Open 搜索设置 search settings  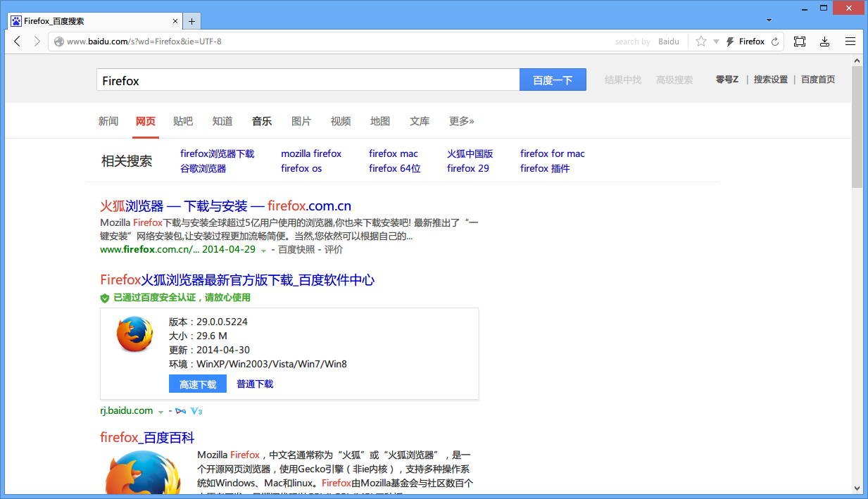pos(771,80)
